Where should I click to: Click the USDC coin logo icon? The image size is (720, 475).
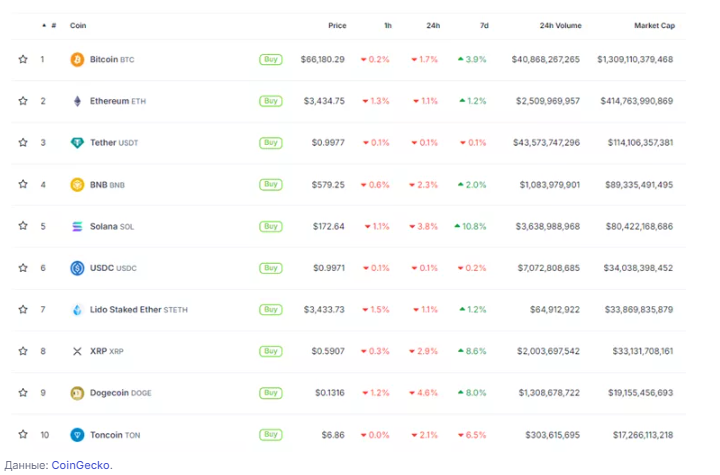77,268
